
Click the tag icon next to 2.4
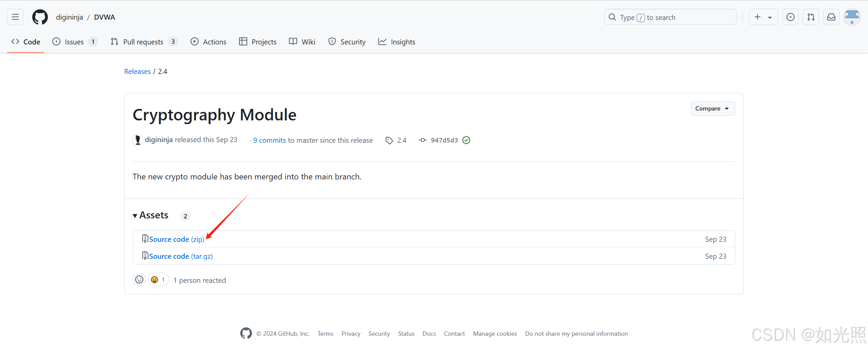point(389,140)
